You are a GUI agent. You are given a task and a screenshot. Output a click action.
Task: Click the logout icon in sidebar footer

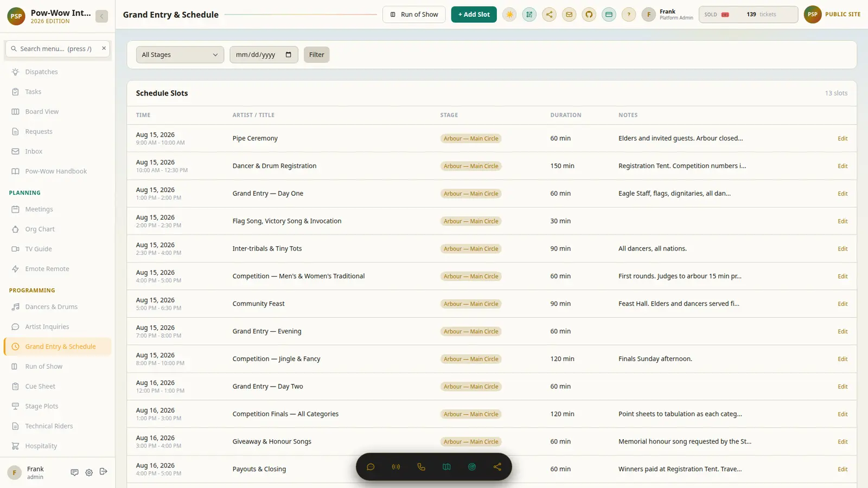coord(104,472)
